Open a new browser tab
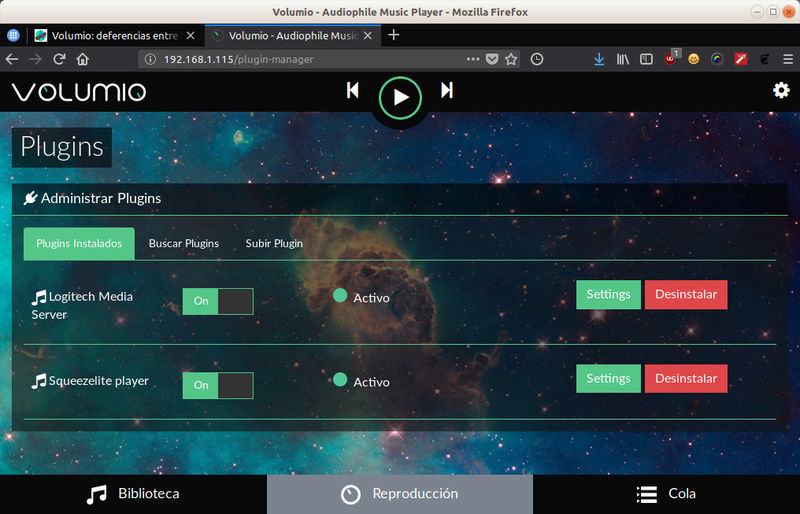This screenshot has width=800, height=514. click(x=393, y=35)
